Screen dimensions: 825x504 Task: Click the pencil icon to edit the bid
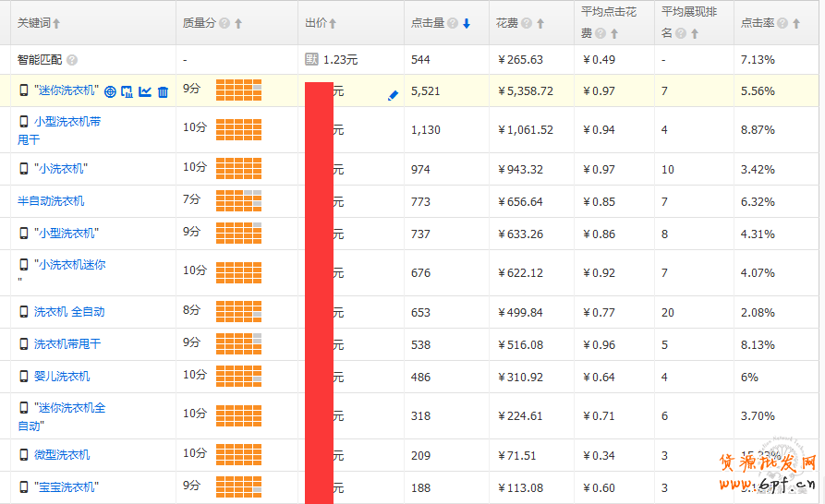coord(393,94)
